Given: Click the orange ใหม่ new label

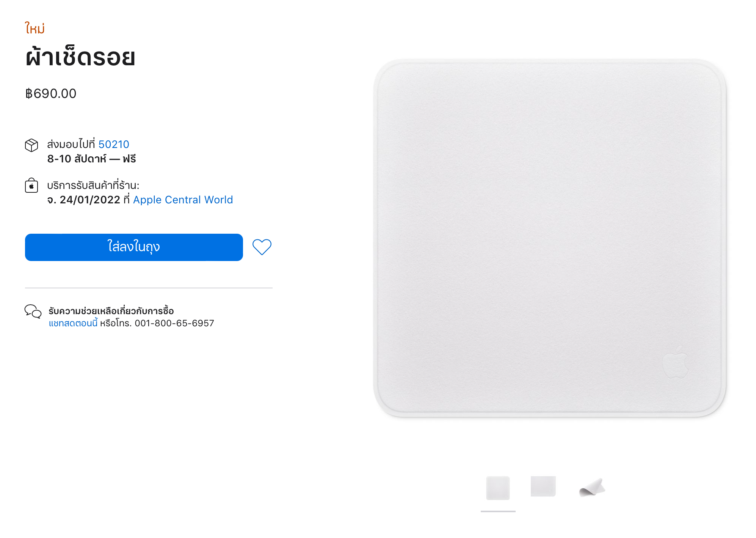Looking at the screenshot, I should pos(35,28).
